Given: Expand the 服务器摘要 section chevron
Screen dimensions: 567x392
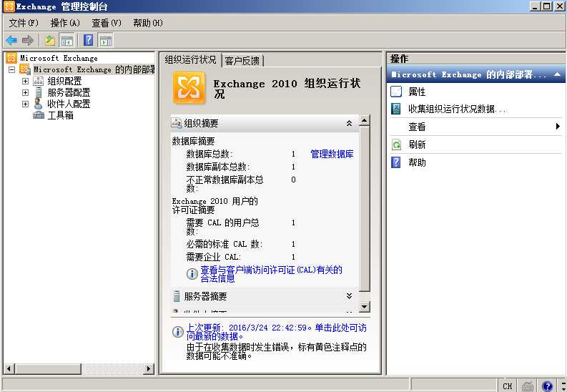Looking at the screenshot, I should [349, 296].
